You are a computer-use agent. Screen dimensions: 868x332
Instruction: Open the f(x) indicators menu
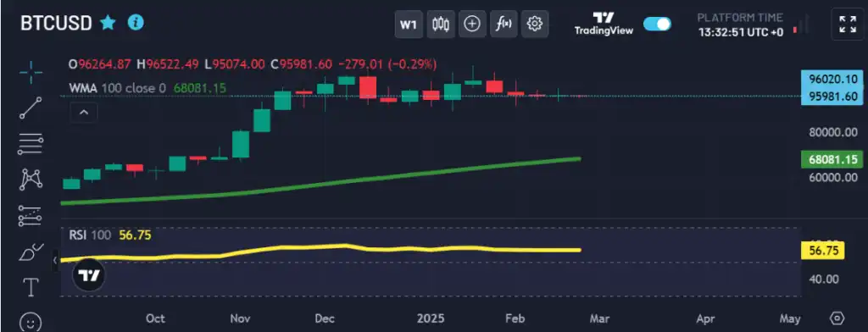click(504, 25)
